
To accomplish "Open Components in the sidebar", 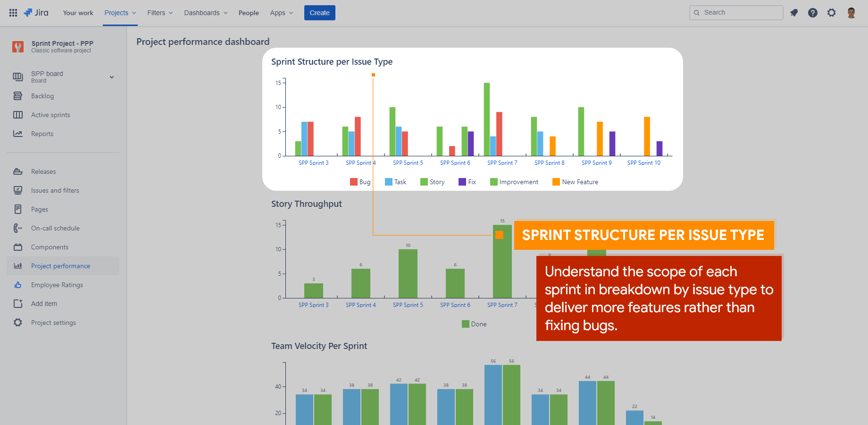I will click(x=50, y=247).
